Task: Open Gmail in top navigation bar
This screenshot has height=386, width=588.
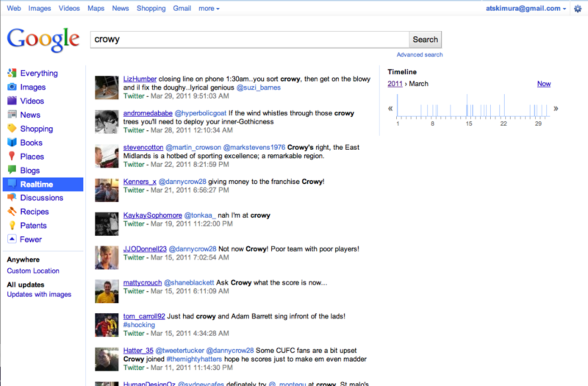Action: [182, 8]
